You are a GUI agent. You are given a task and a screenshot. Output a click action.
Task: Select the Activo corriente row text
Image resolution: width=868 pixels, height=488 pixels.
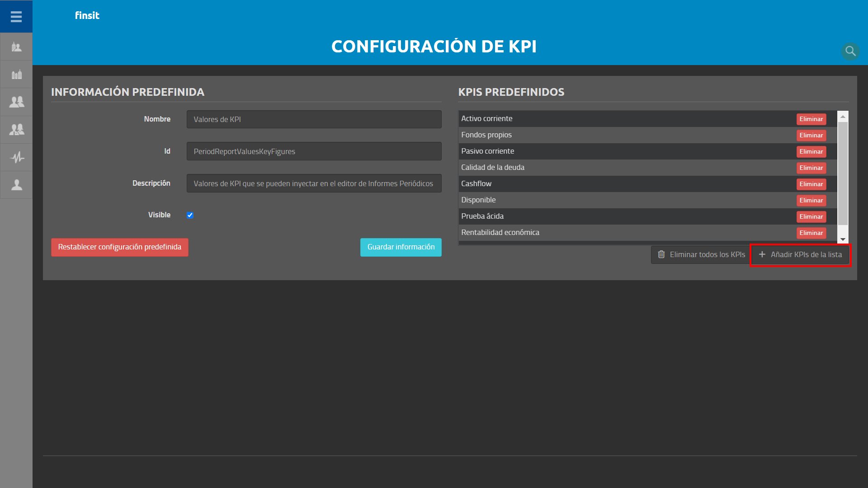[487, 118]
